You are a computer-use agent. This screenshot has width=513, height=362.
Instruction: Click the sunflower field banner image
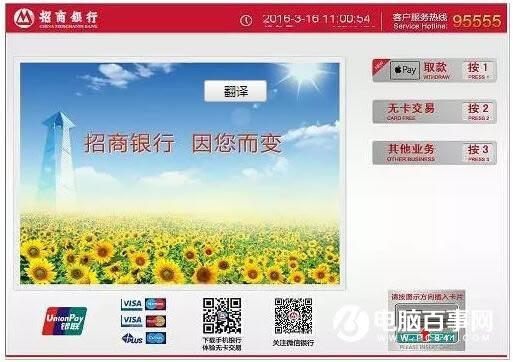[x=180, y=173]
